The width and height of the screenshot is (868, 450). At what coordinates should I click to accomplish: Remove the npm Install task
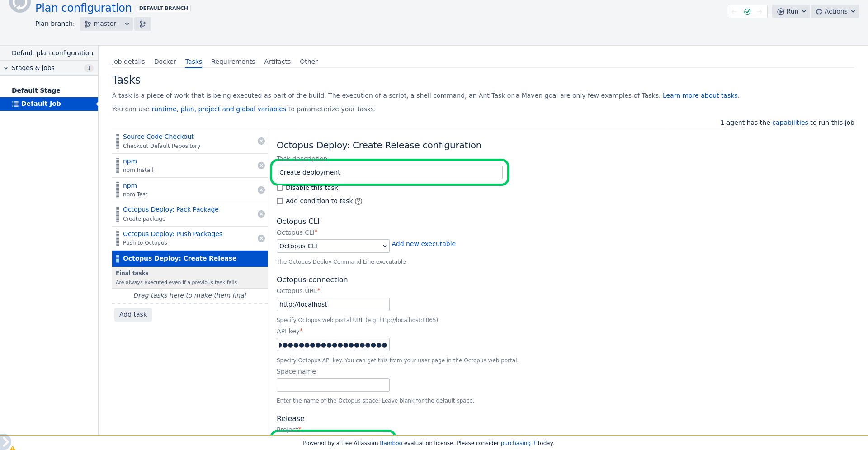(x=261, y=166)
